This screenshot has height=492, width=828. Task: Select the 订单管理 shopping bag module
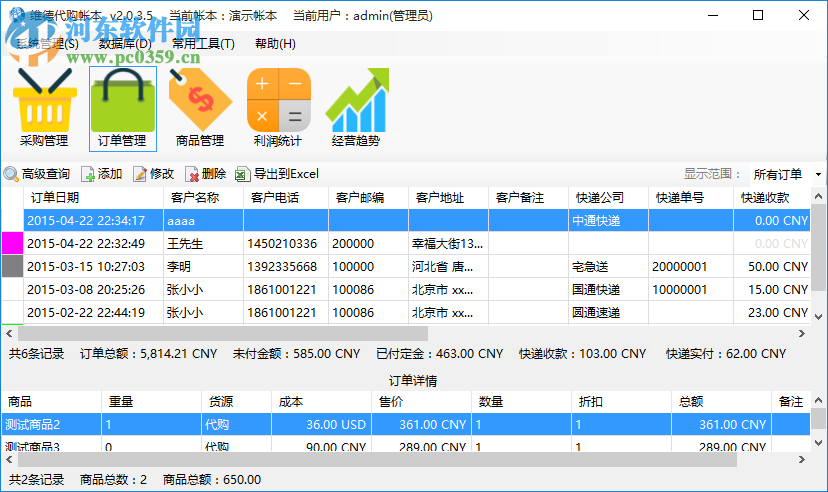coord(123,108)
